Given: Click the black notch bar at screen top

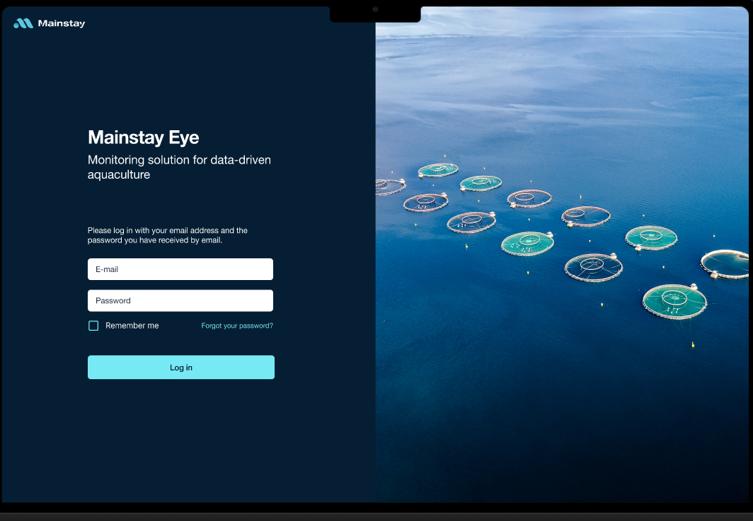Looking at the screenshot, I should pyautogui.click(x=400, y=13).
